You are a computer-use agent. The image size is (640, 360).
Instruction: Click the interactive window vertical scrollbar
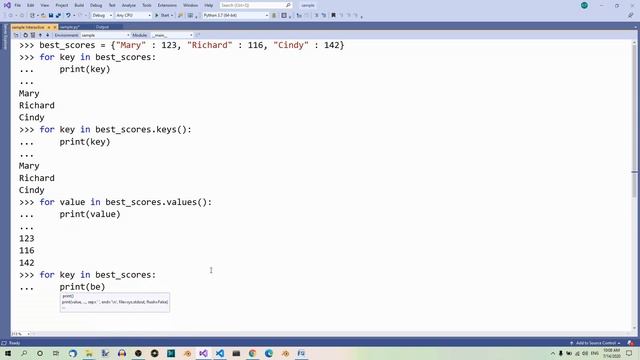(x=634, y=186)
